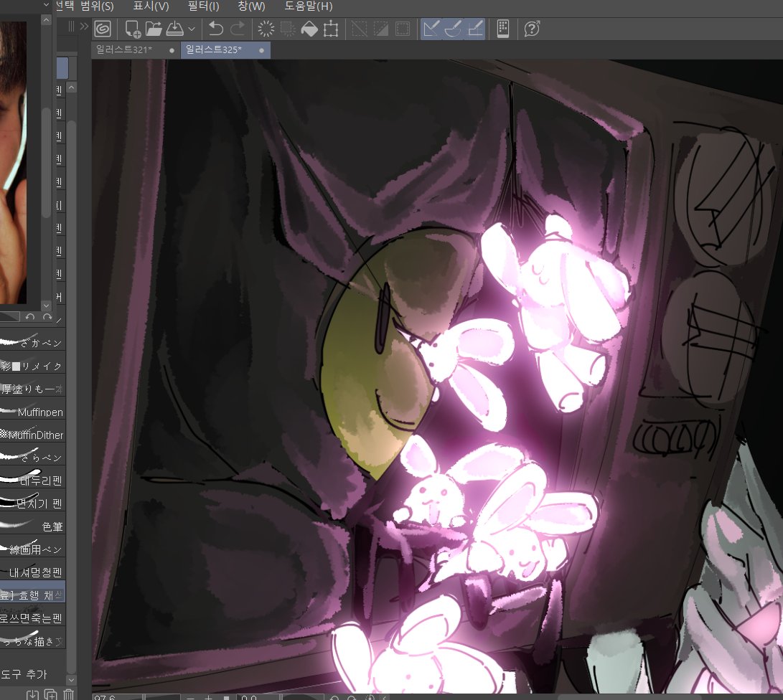Click up arrow of reference image scrollbar
783x700 pixels.
(x=47, y=20)
